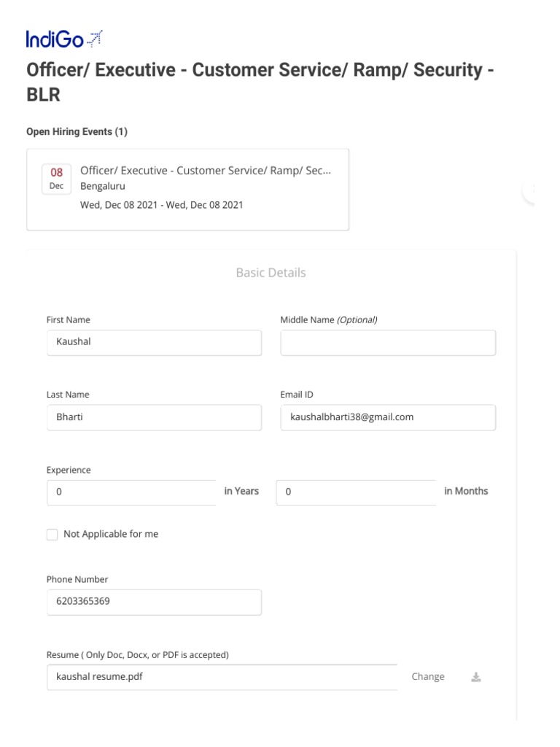
Task: Download the uploaded resume file
Action: pyautogui.click(x=475, y=677)
